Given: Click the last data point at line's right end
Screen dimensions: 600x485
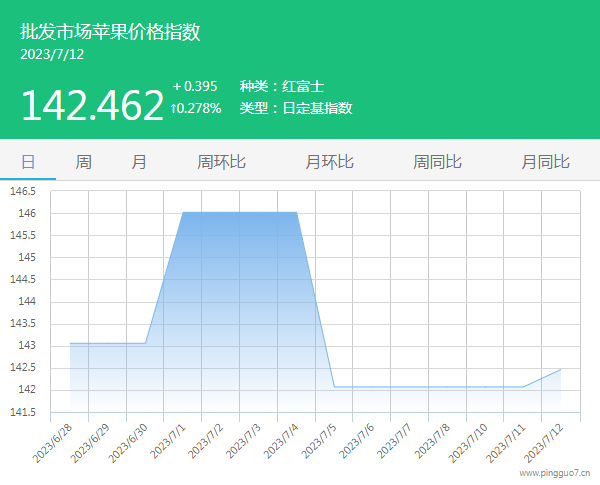Looking at the screenshot, I should 561,369.
